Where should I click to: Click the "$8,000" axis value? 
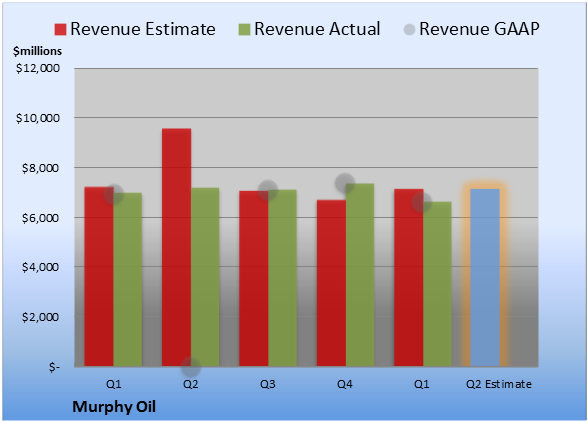(40, 168)
